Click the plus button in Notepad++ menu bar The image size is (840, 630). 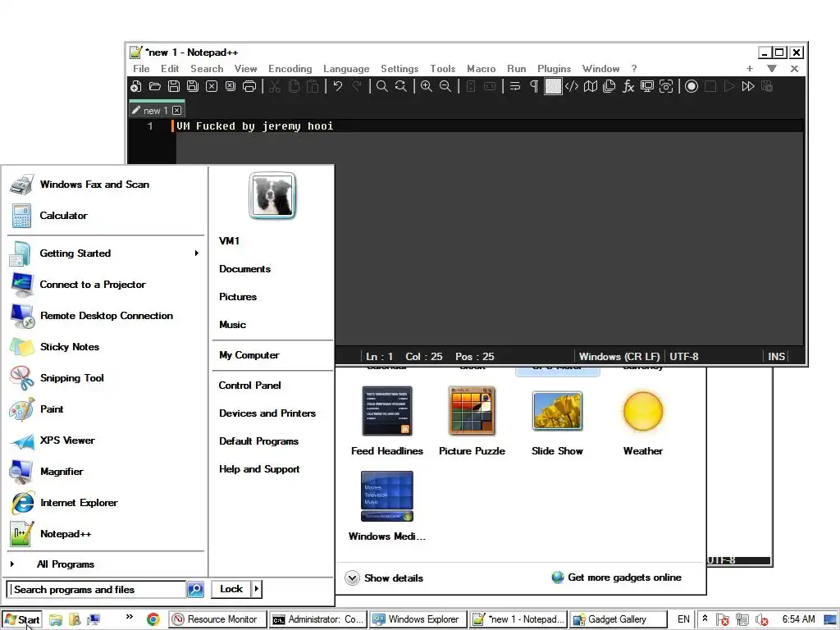tap(750, 69)
